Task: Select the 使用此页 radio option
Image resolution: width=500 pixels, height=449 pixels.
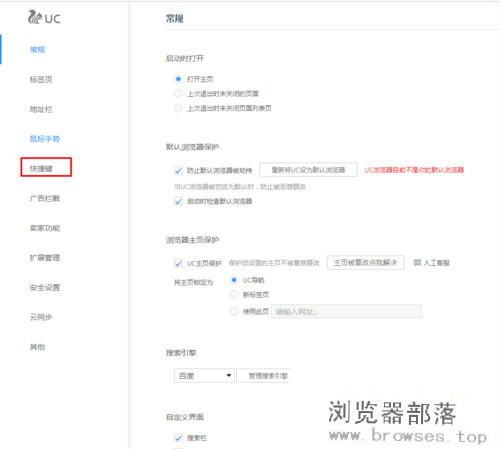Action: [234, 311]
